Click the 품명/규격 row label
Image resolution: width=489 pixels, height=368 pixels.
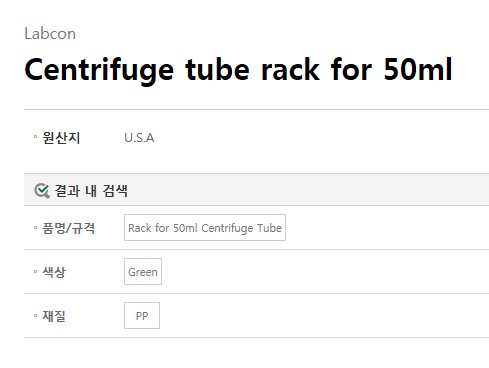[x=68, y=228]
